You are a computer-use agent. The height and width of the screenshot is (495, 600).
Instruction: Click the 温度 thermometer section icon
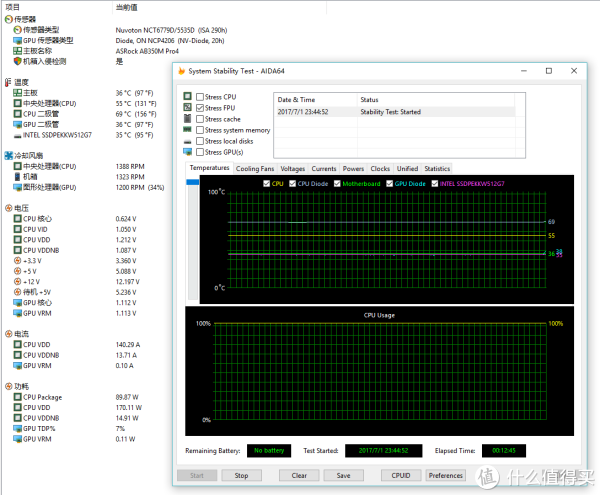click(x=8, y=82)
